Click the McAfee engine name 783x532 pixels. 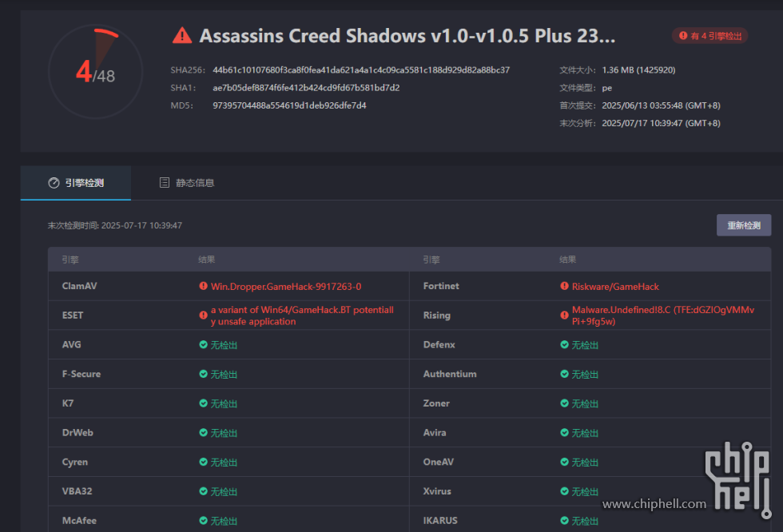(79, 521)
